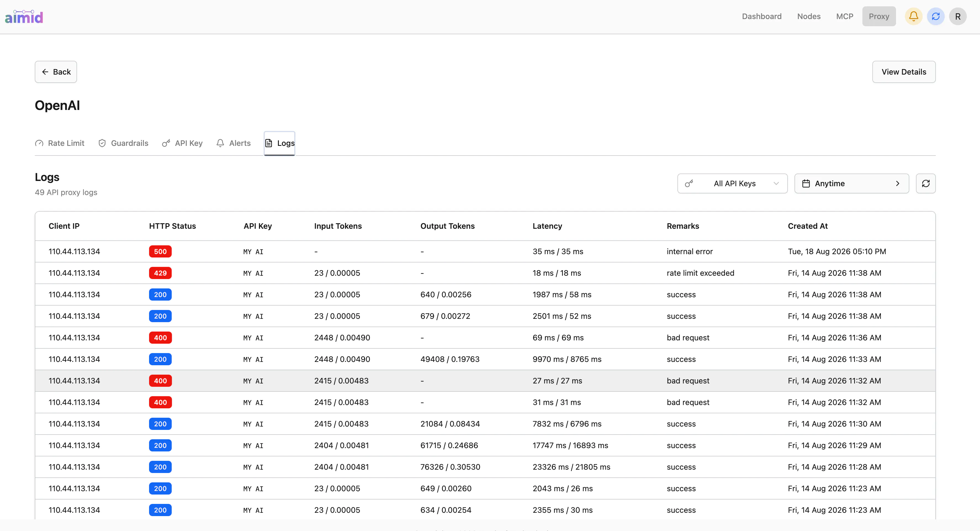Click the 49 API proxy logs count

(x=66, y=193)
